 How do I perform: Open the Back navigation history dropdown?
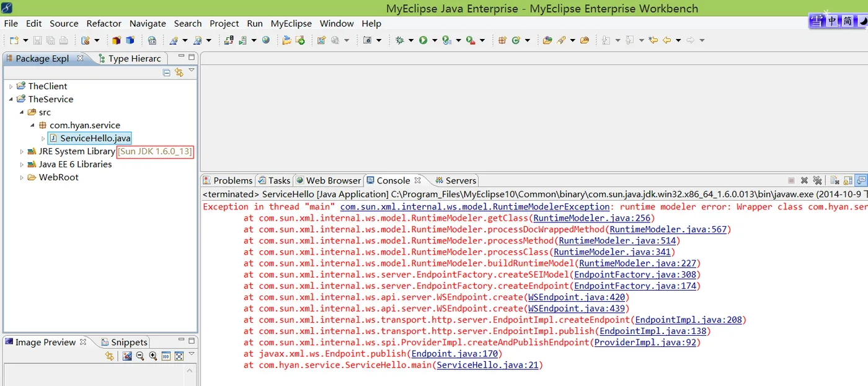pos(678,40)
